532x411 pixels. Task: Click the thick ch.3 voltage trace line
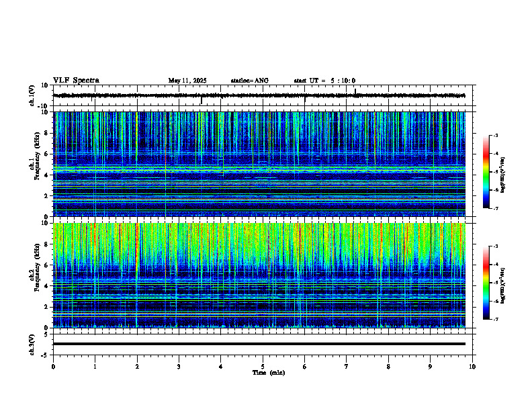pyautogui.click(x=259, y=344)
